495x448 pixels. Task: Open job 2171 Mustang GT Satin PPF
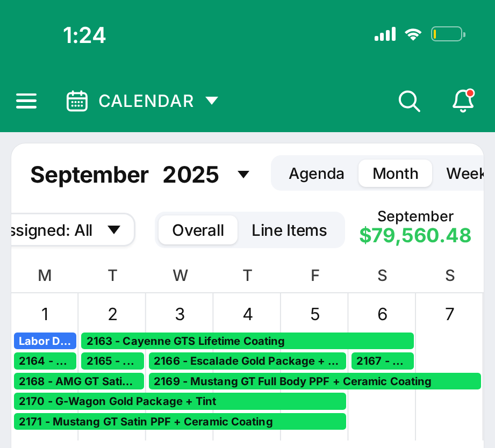point(180,422)
